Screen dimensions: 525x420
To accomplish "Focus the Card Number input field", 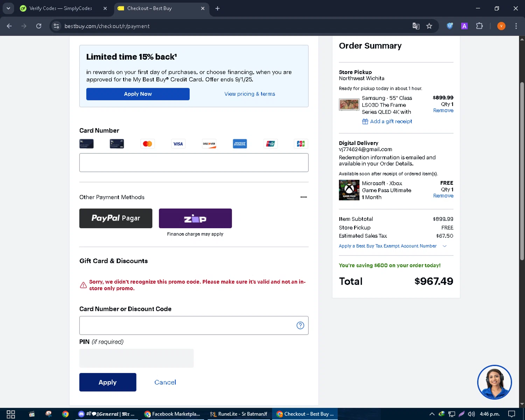I will coord(194,162).
